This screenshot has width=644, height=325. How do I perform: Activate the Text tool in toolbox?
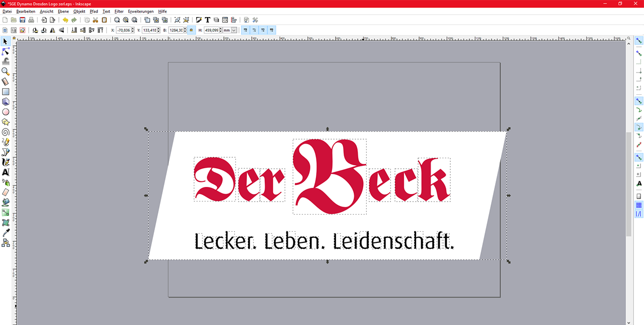(6, 172)
